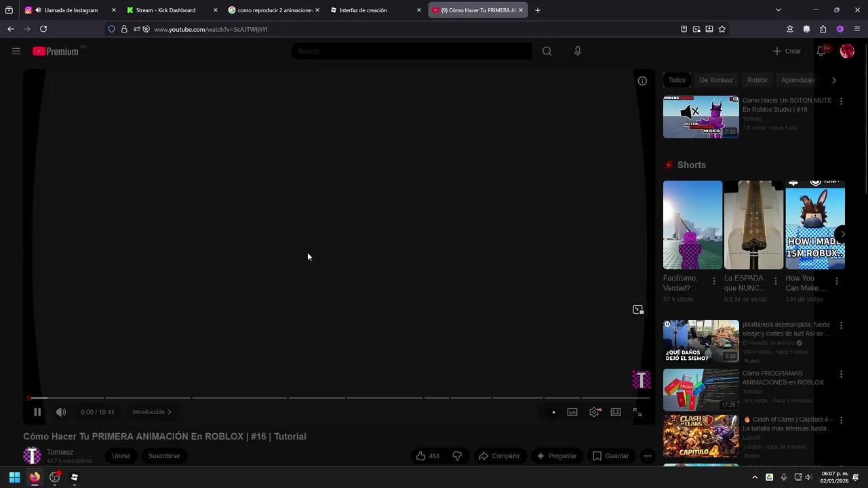This screenshot has height=488, width=868.
Task: Mute the video using the speaker icon
Action: pos(61,412)
